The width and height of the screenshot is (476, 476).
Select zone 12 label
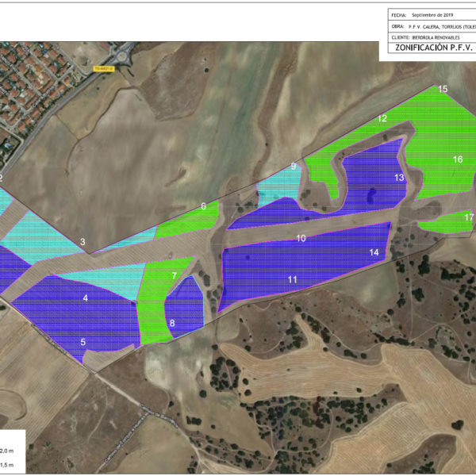[382, 118]
